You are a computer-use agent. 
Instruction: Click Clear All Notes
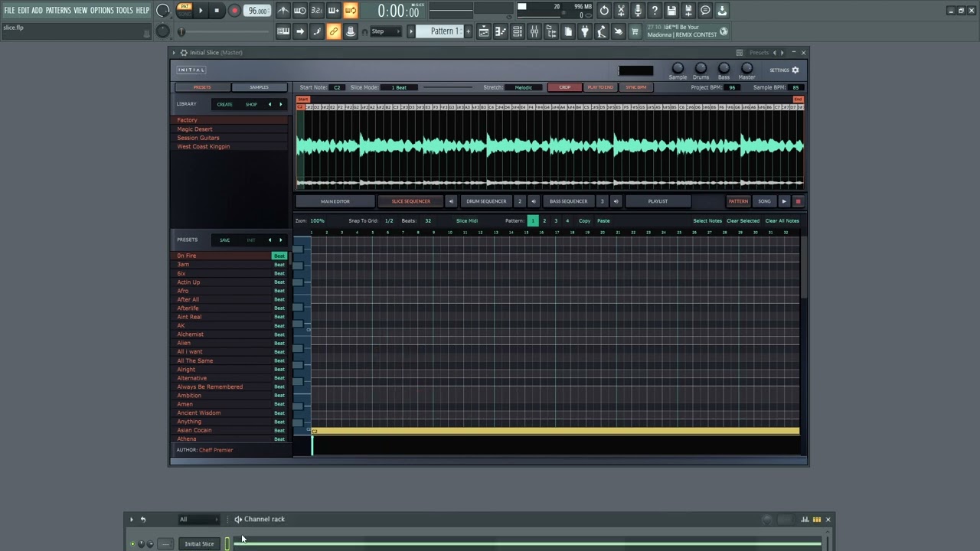[782, 221]
